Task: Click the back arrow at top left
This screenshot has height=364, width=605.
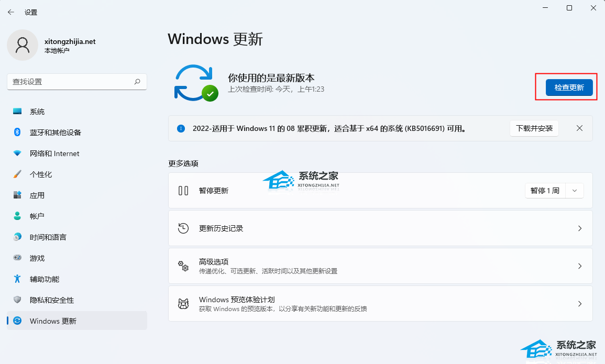Action: (x=10, y=12)
